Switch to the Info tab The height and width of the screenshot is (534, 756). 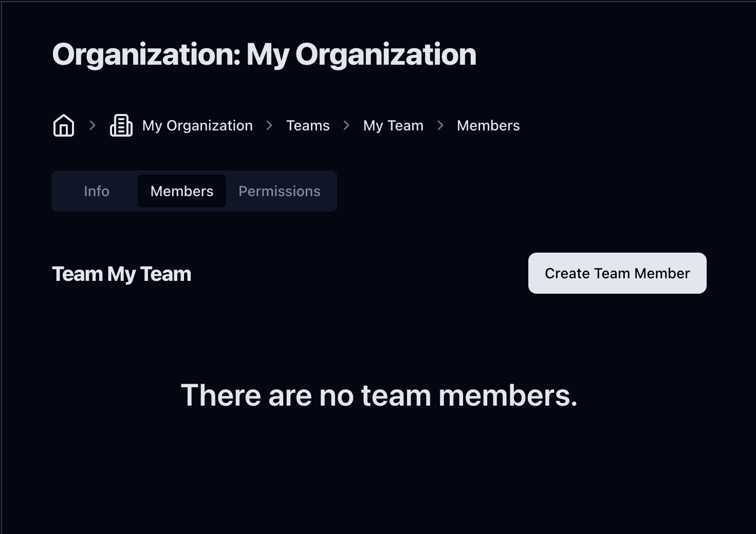[x=97, y=191]
